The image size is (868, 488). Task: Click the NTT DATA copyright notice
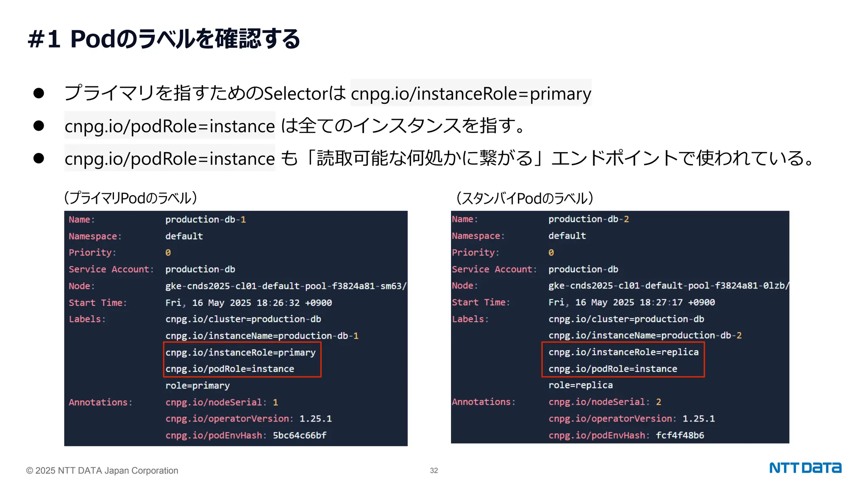pyautogui.click(x=102, y=471)
